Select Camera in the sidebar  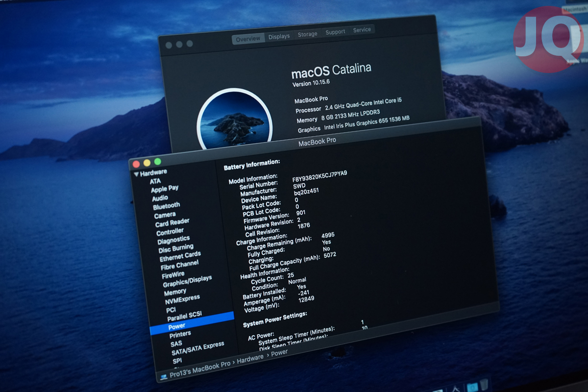click(x=165, y=215)
